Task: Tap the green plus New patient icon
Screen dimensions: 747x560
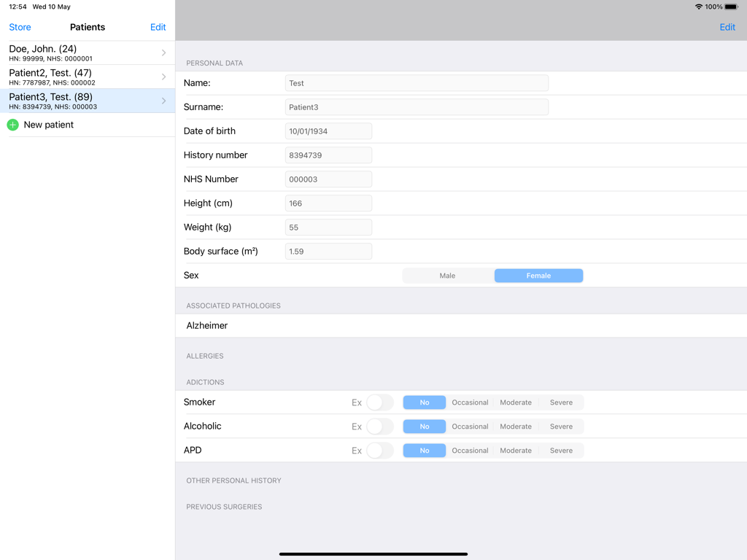Action: 13,125
